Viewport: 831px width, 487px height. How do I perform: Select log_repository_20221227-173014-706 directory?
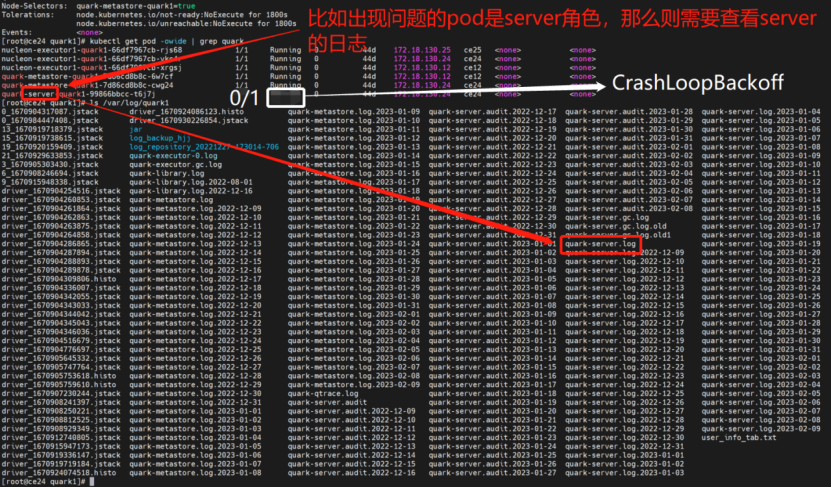[x=204, y=147]
